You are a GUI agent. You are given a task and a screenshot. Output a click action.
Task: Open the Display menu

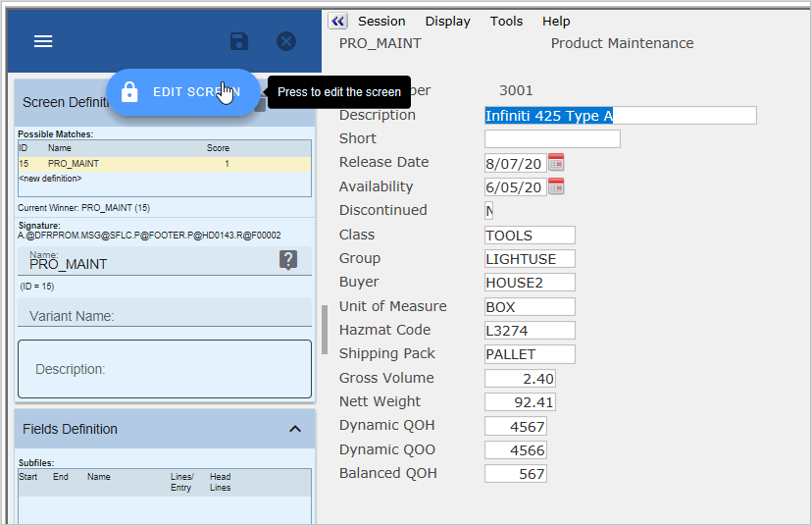point(447,21)
